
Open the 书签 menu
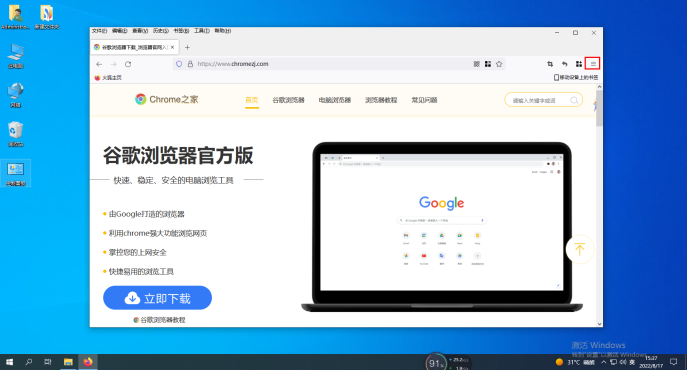pyautogui.click(x=181, y=31)
